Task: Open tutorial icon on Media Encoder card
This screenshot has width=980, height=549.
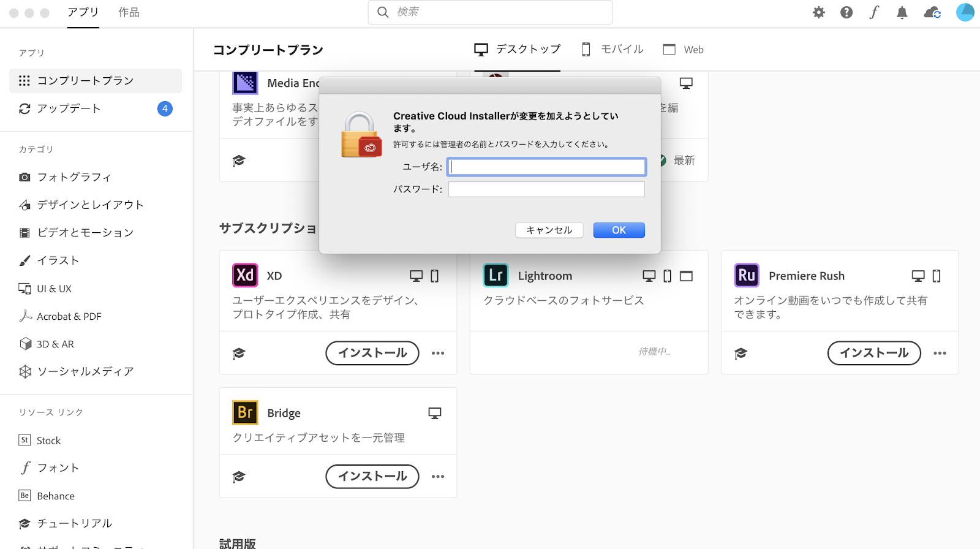Action: 239,161
